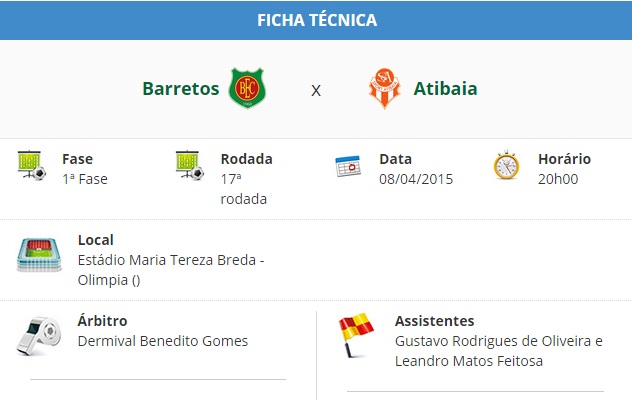
Task: Click the Data calendar icon
Action: pyautogui.click(x=348, y=166)
